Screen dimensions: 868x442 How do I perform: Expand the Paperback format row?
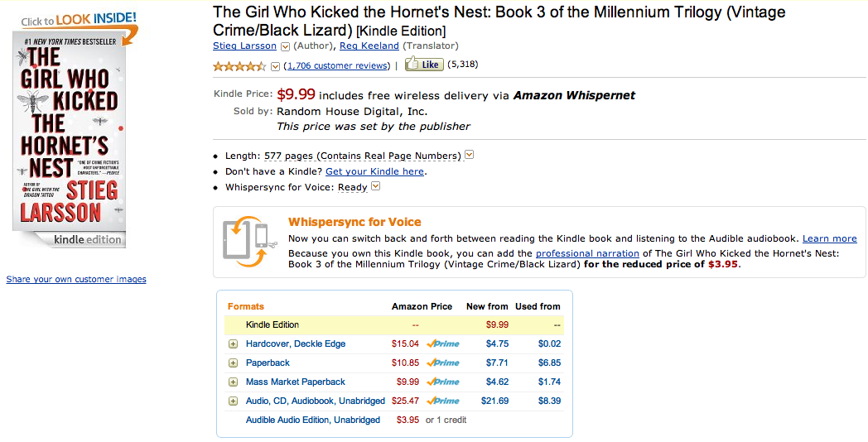(x=234, y=363)
